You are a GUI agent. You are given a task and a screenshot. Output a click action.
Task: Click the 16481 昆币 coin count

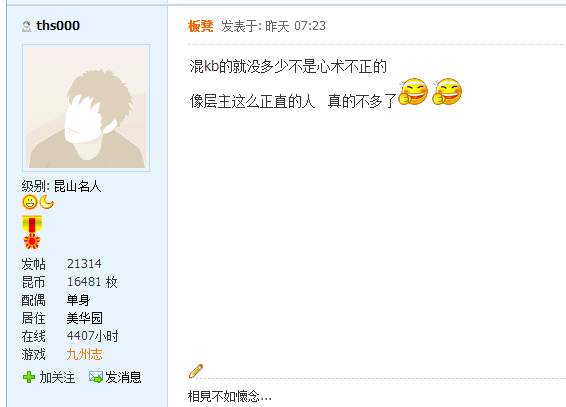click(84, 282)
